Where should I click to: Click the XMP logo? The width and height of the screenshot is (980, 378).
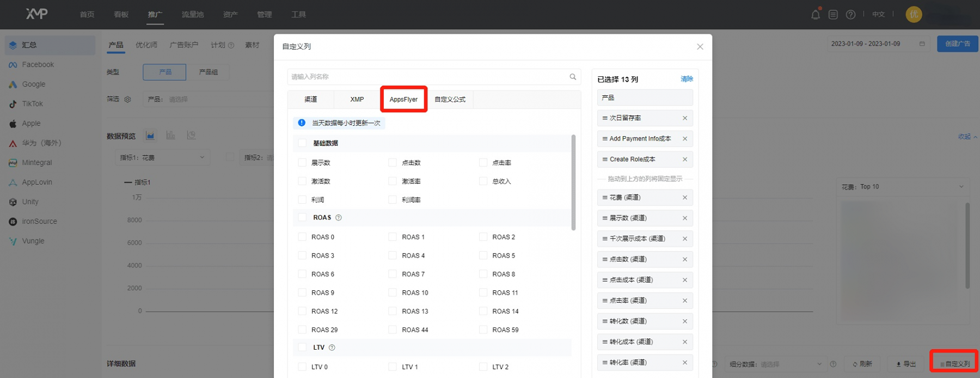(x=37, y=13)
